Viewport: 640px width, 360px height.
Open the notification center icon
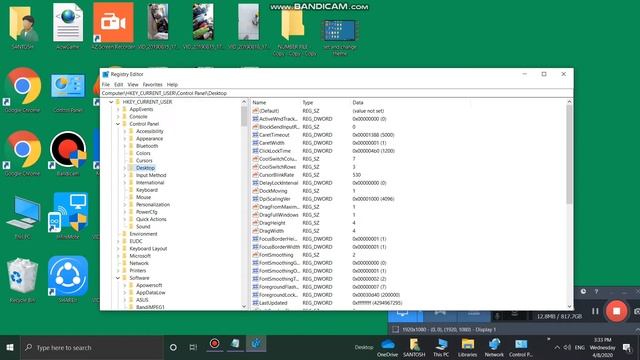pyautogui.click(x=627, y=348)
